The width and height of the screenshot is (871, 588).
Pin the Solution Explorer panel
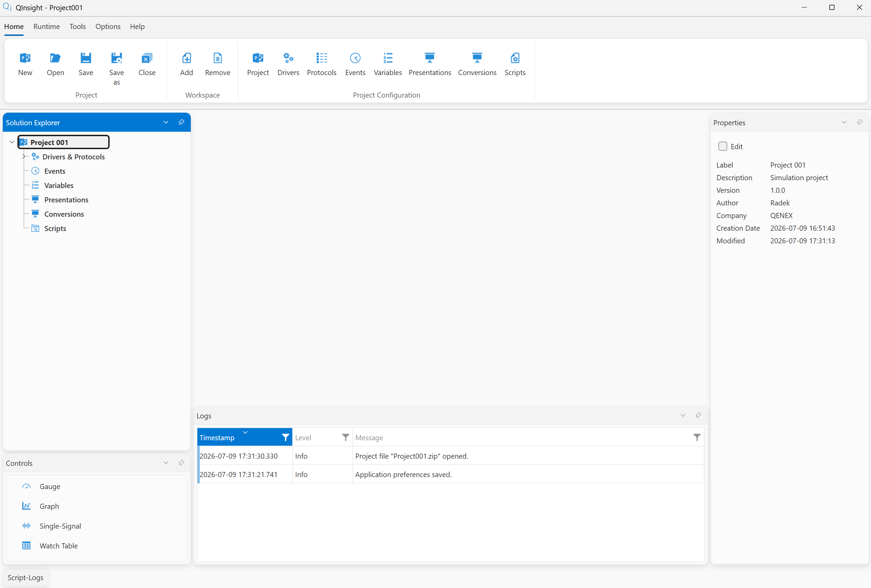181,122
